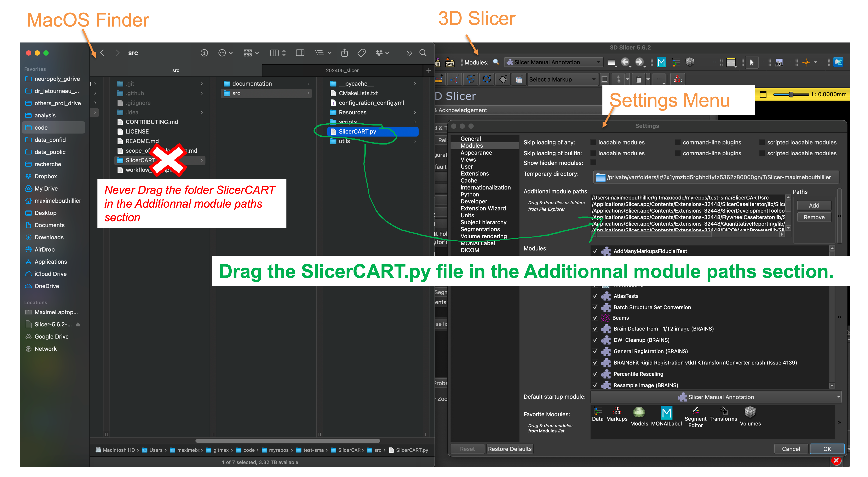Image resolution: width=868 pixels, height=477 pixels.
Task: Click Cancel in Settings dialog
Action: [x=791, y=449]
